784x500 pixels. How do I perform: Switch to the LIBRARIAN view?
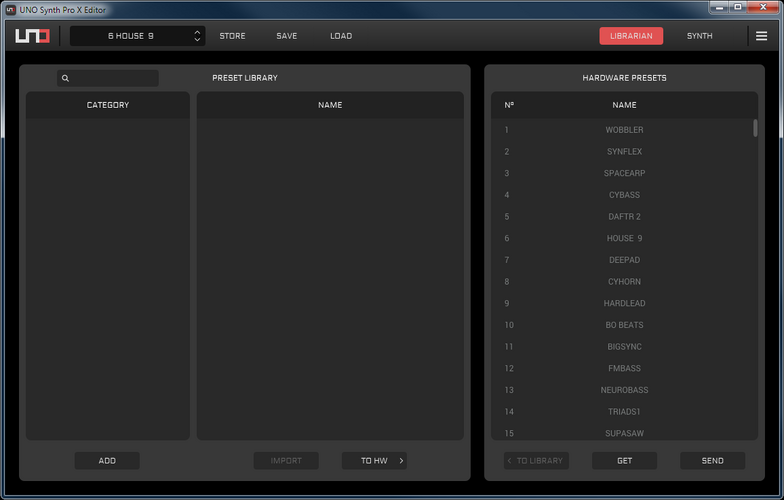click(631, 36)
